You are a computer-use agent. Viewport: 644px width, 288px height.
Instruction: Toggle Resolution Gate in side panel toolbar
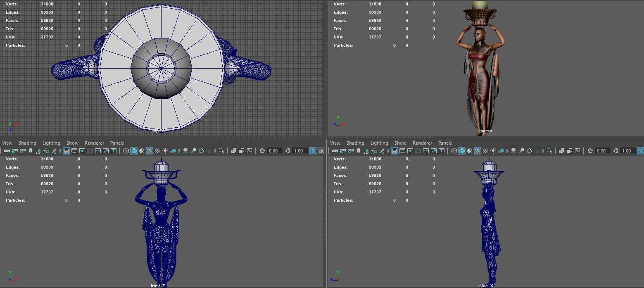410,151
